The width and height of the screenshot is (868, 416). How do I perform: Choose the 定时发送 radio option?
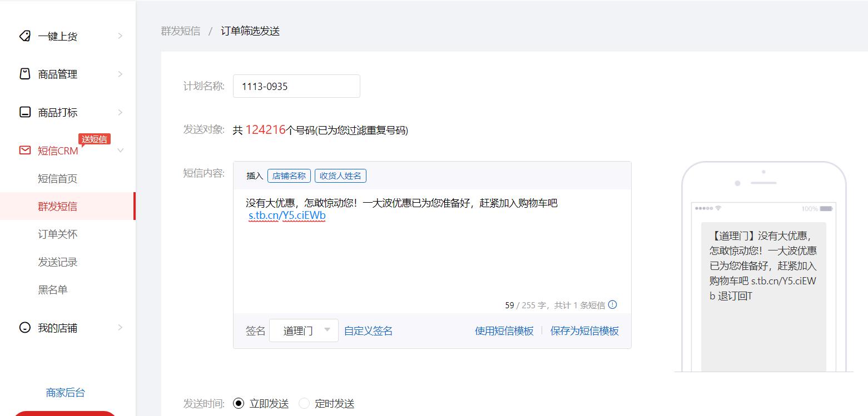click(x=304, y=403)
